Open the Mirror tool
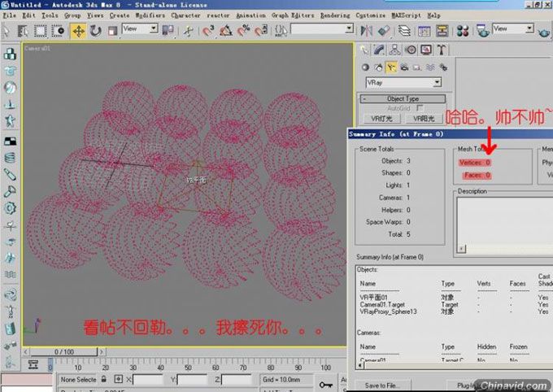Image resolution: width=553 pixels, height=392 pixels. (x=367, y=31)
